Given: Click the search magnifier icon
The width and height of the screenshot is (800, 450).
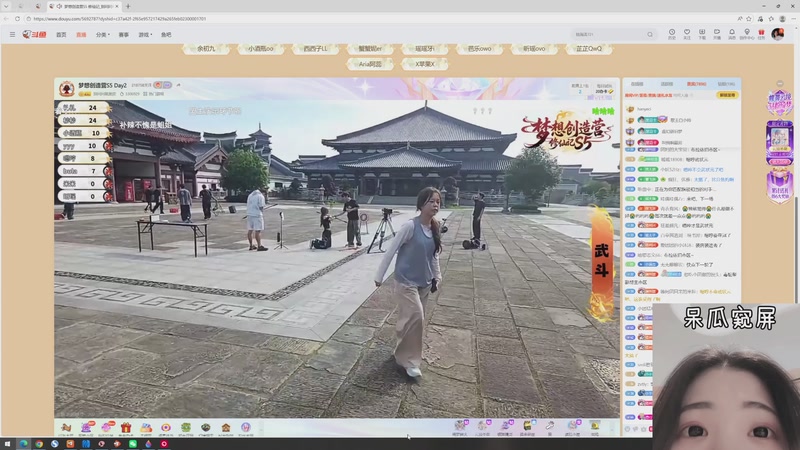Looking at the screenshot, I should coord(650,35).
